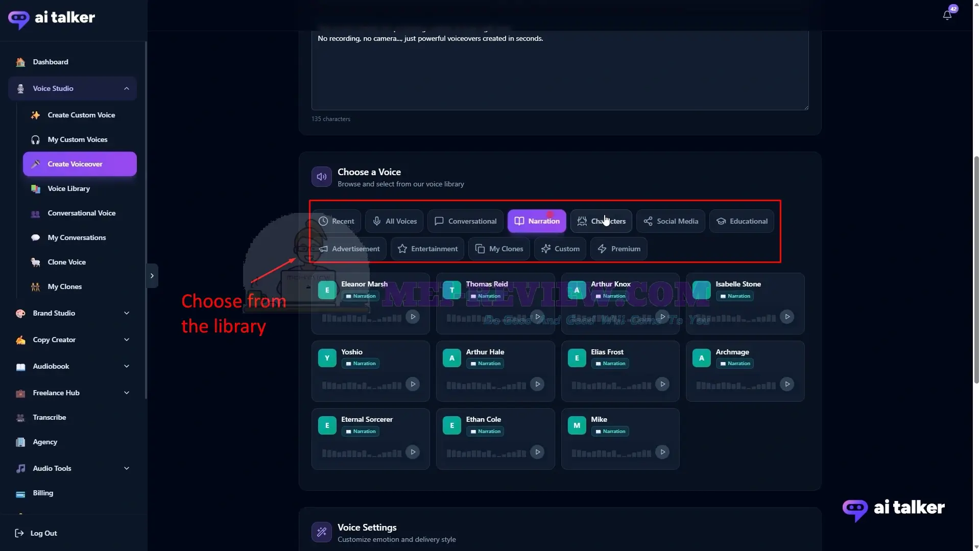Screen dimensions: 980x551
Task: Play the Arthur Hale voice preview
Action: coord(537,384)
